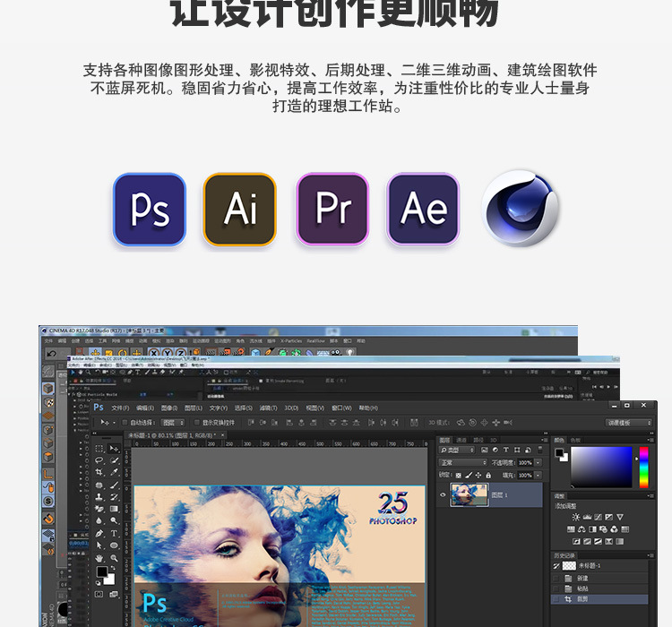The width and height of the screenshot is (672, 627).
Task: Open the 滤镜(T) menu
Action: click(268, 408)
